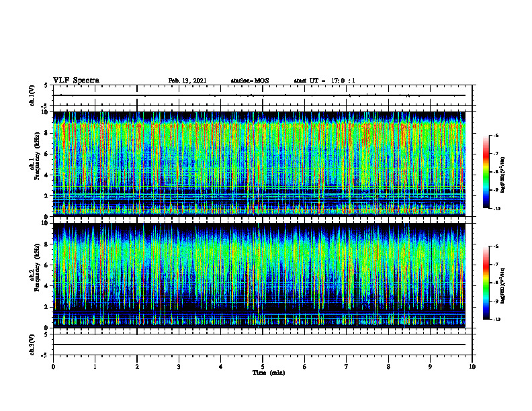Click the ch.1 frequency tick label "4"
This screenshot has width=532, height=411.
(x=47, y=175)
